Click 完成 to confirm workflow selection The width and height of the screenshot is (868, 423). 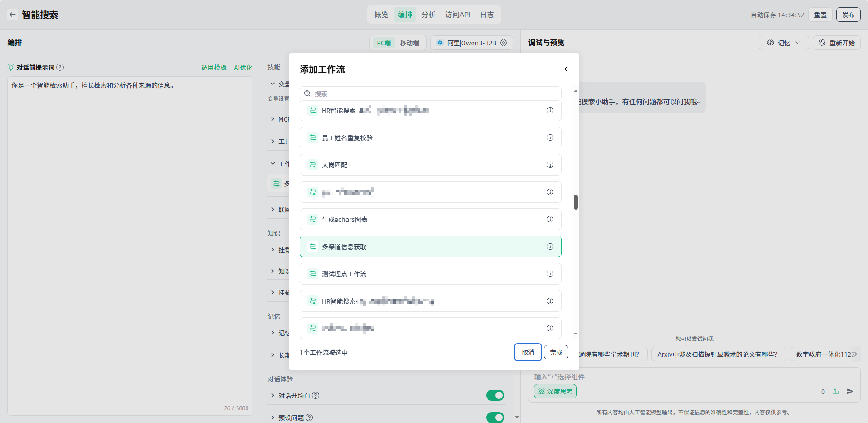(556, 352)
